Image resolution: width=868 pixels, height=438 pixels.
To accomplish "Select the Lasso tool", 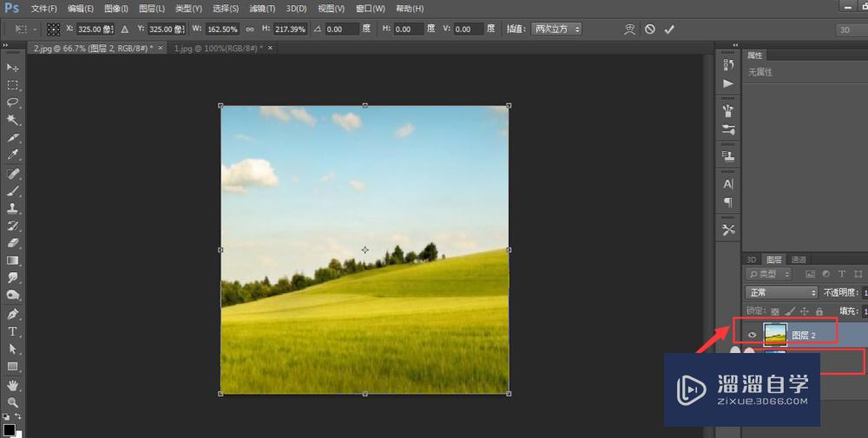I will (x=12, y=103).
